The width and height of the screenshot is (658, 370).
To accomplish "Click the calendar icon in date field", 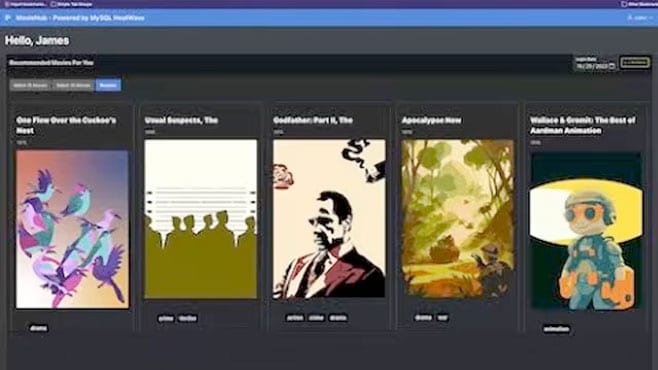I will [612, 66].
